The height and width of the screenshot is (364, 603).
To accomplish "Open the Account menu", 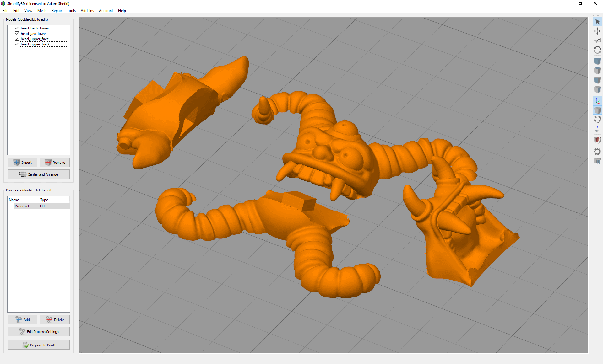I will 106,11.
